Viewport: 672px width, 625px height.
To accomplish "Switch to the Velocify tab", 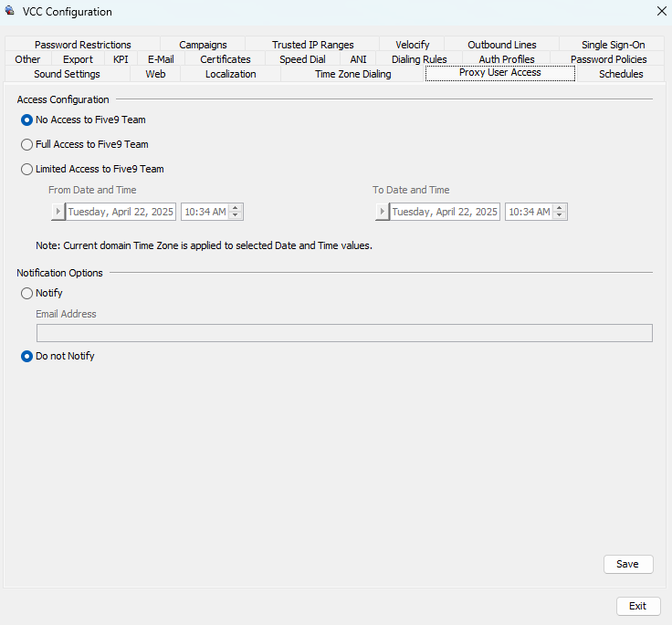I will 413,45.
